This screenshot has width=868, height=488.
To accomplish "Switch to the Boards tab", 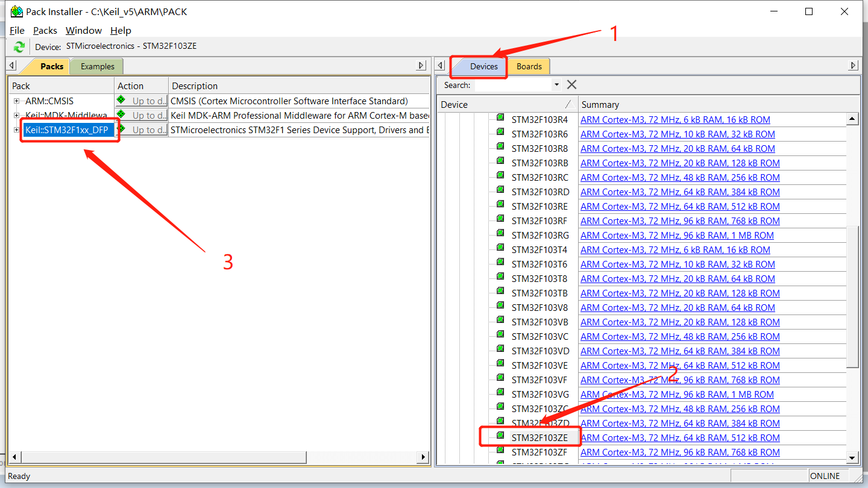I will click(x=529, y=66).
